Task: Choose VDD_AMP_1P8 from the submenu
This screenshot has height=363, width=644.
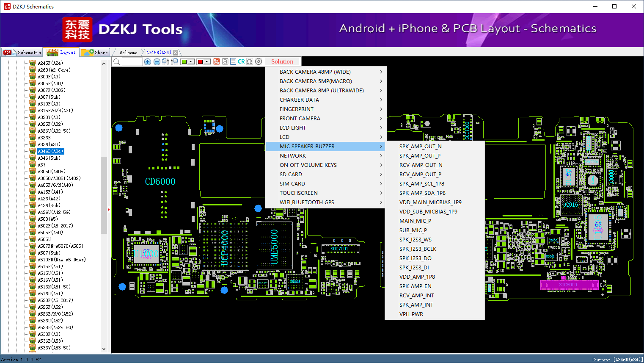Action: click(435, 277)
